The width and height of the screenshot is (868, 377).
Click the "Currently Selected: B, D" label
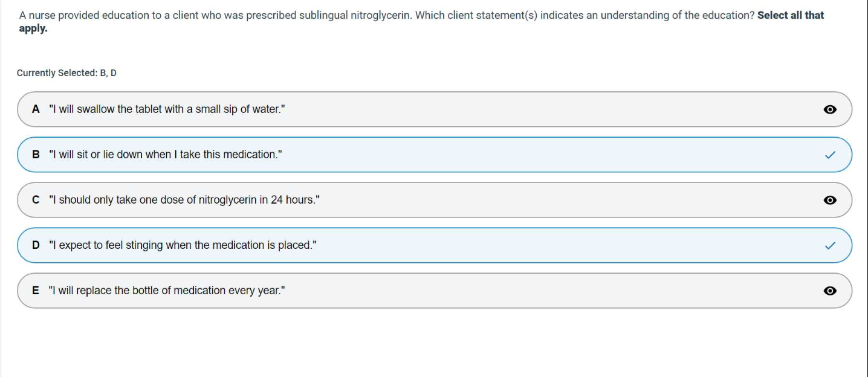pyautogui.click(x=66, y=73)
